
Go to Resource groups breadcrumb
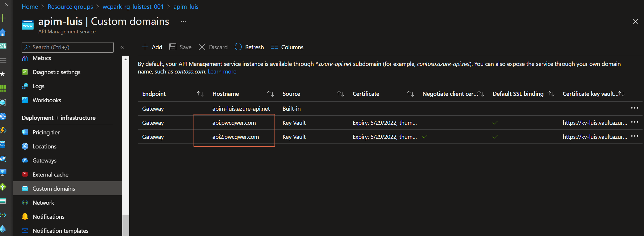pos(70,6)
